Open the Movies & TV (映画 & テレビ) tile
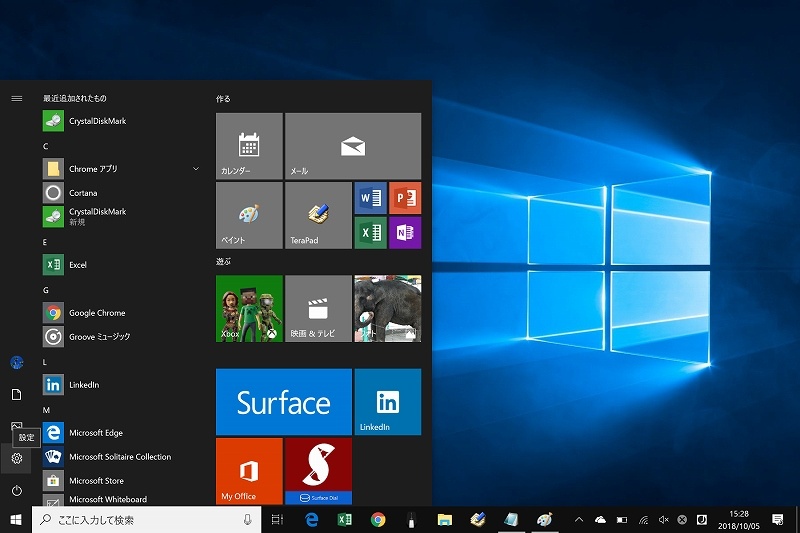This screenshot has width=800, height=533. (x=318, y=309)
